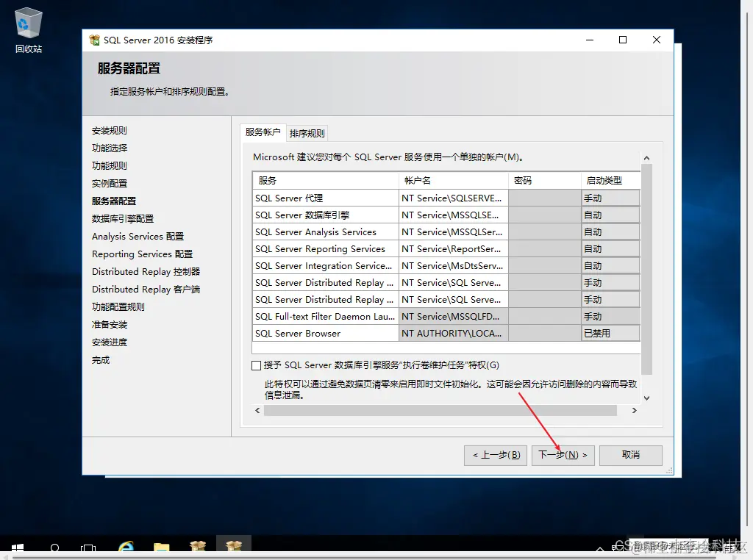
Task: Select the 服务器配置 step in sidebar
Action: point(114,201)
